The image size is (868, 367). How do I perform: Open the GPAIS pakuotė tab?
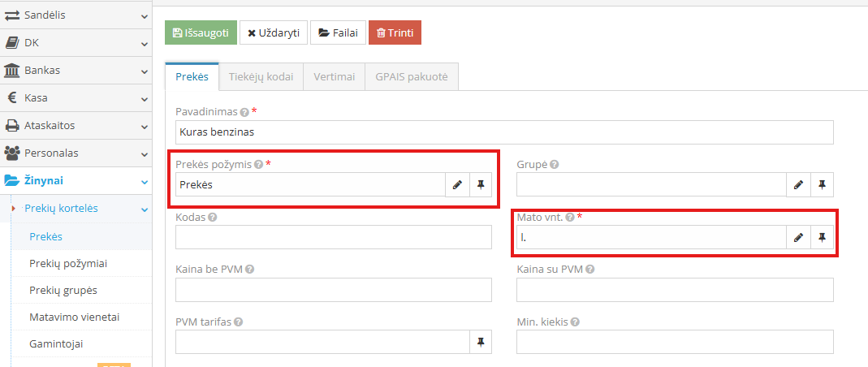[x=412, y=77]
